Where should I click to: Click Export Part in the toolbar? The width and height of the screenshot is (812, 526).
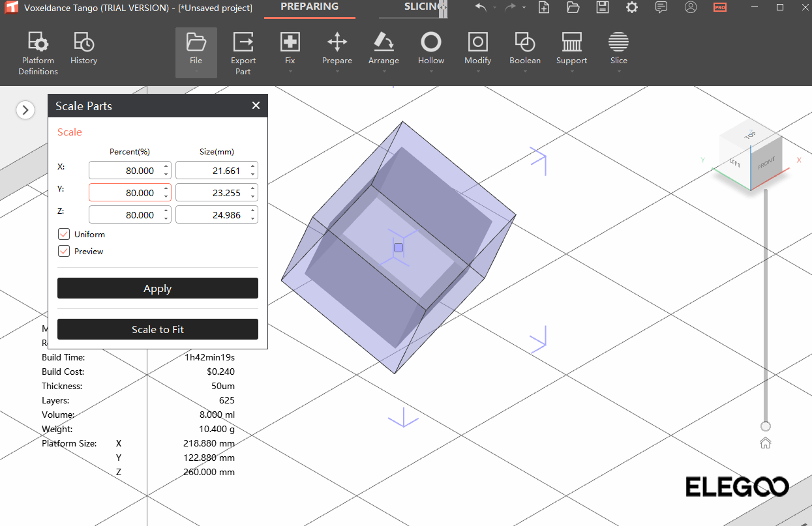[x=243, y=53]
